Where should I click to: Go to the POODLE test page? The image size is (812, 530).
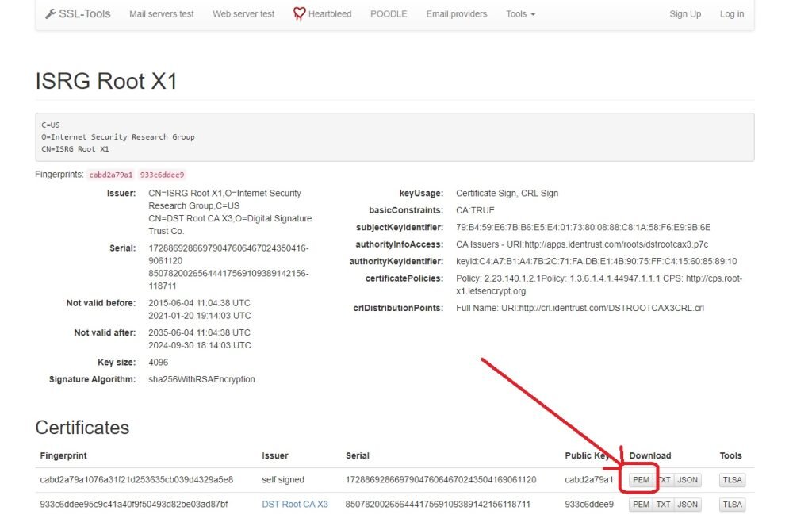coord(389,14)
